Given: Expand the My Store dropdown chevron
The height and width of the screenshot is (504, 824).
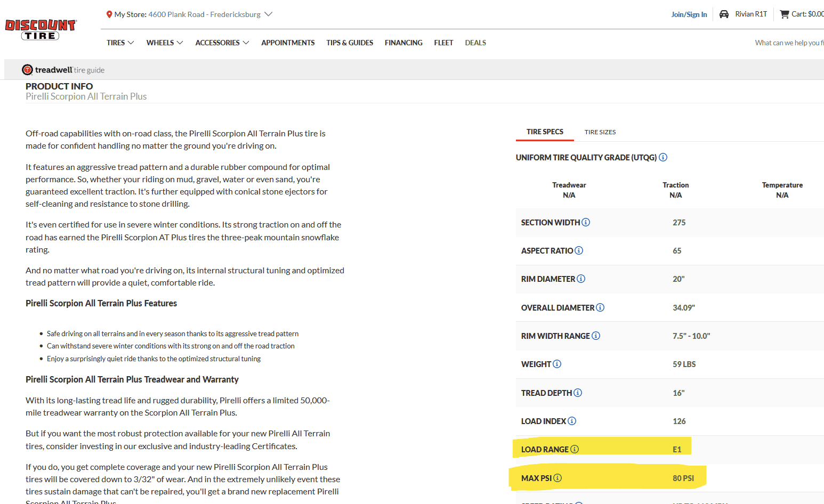Looking at the screenshot, I should [269, 14].
